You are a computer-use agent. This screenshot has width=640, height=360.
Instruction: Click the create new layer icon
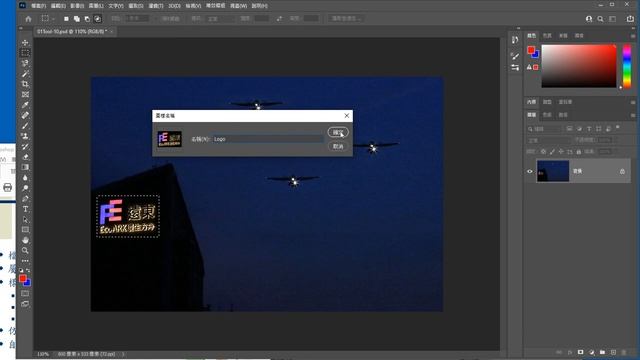click(x=613, y=352)
